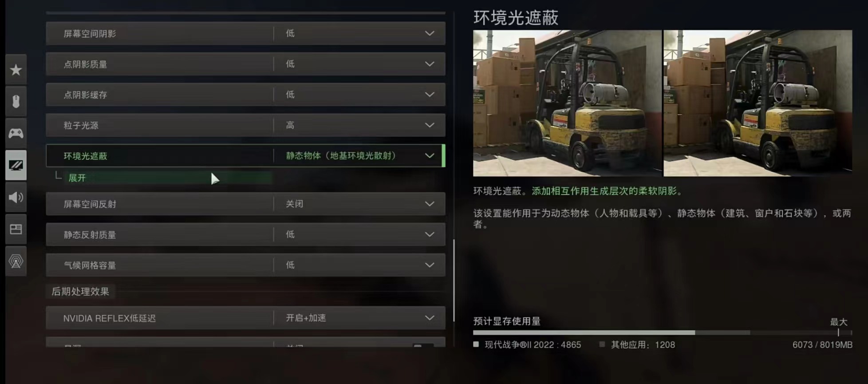The image size is (868, 384).
Task: Open the controller settings sidebar icon
Action: (16, 133)
